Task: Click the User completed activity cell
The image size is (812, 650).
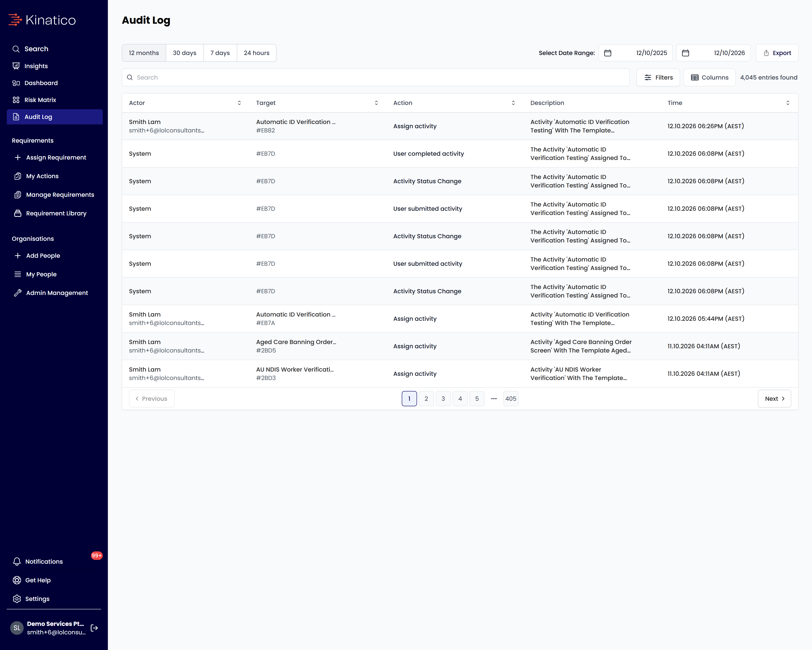Action: 429,154
